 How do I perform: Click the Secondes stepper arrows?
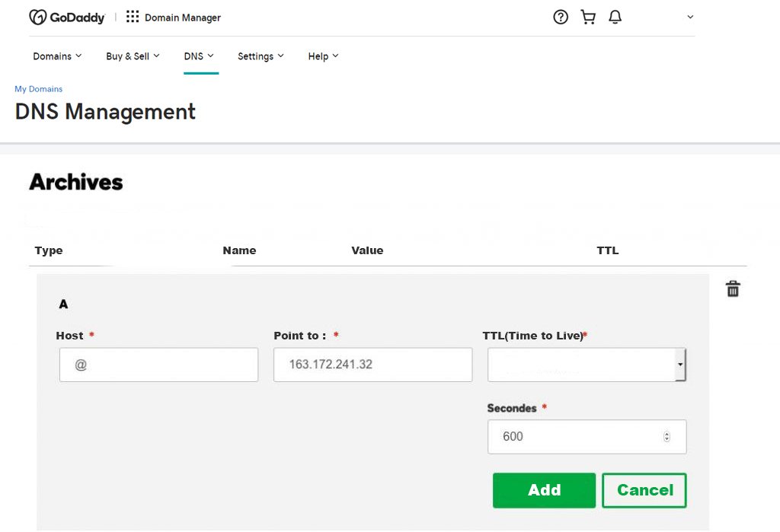(x=667, y=437)
